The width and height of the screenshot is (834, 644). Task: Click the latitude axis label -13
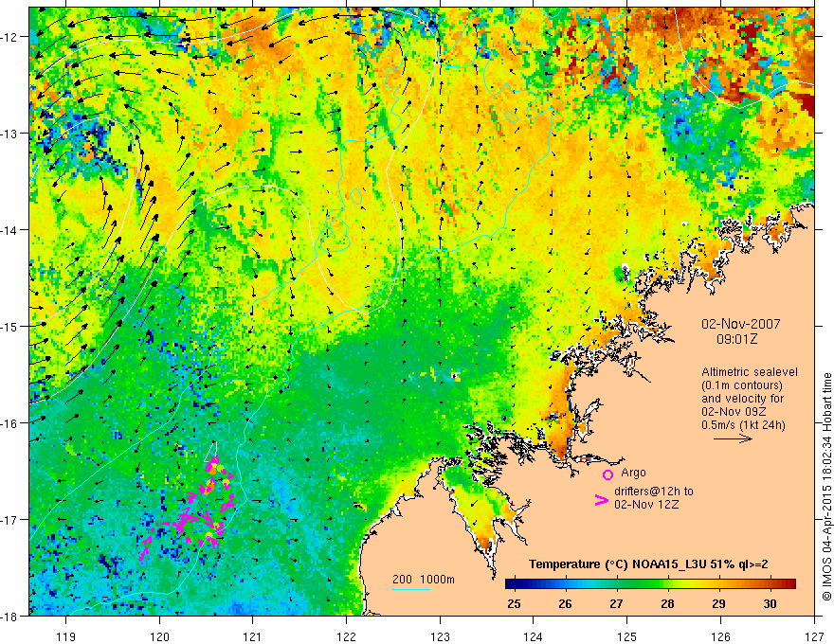[x=10, y=134]
